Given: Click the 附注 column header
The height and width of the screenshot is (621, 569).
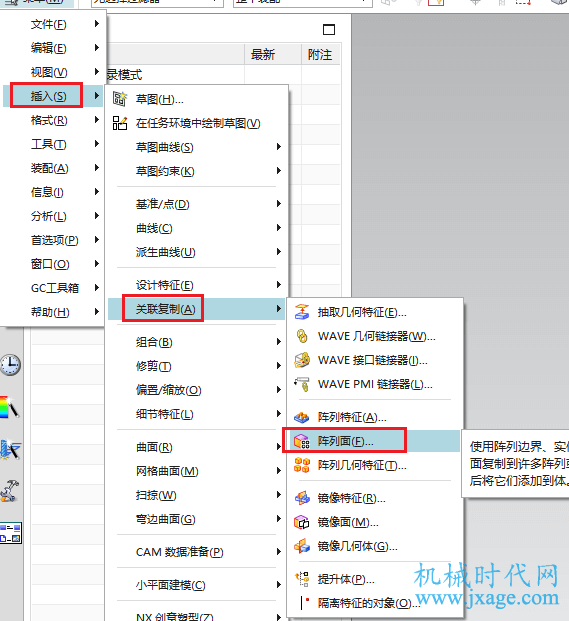Looking at the screenshot, I should tap(320, 54).
